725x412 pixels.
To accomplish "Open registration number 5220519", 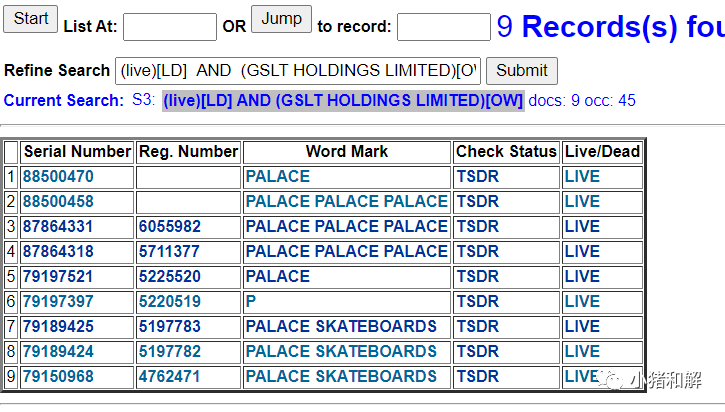I will point(170,301).
